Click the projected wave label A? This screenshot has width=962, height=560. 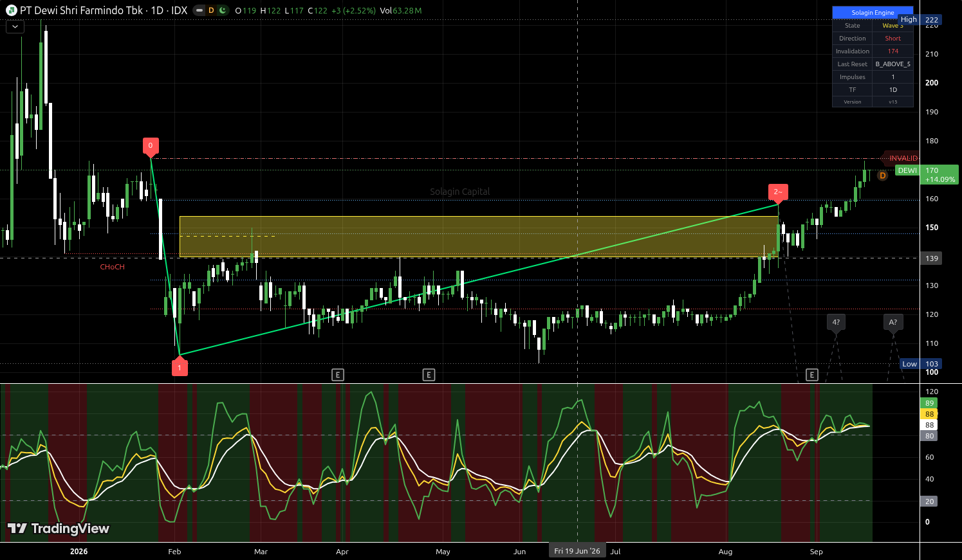coord(893,323)
